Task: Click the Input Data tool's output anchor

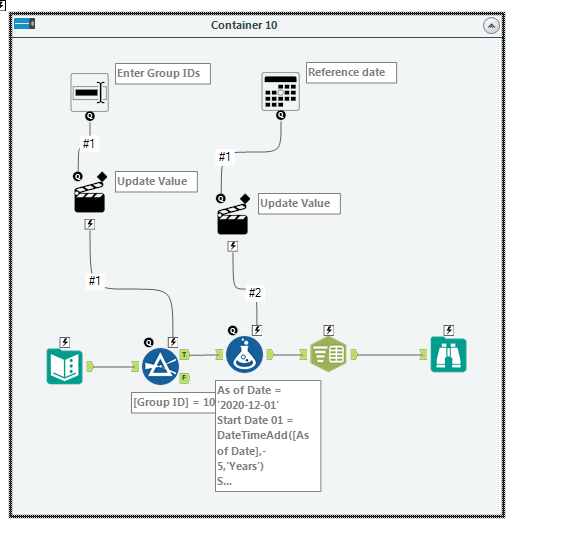Action: (90, 367)
